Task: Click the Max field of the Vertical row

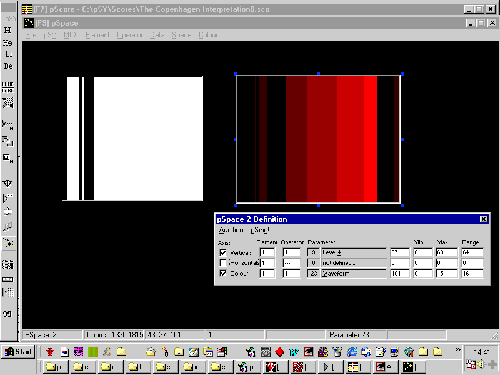Action: point(446,252)
